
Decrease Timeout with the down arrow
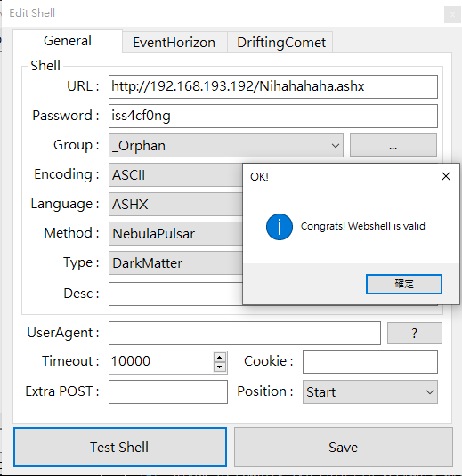[220, 367]
